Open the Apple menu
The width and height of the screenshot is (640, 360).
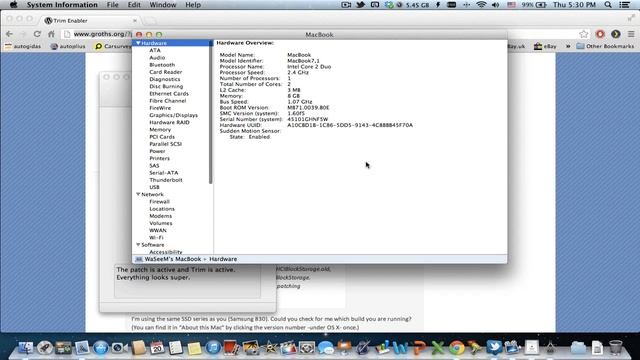[13, 5]
